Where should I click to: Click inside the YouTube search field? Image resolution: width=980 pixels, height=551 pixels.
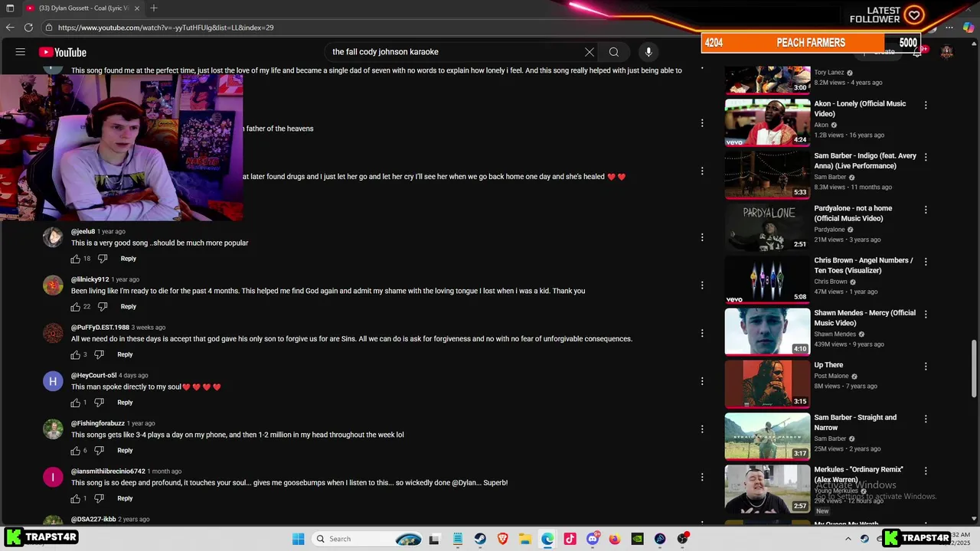click(456, 52)
